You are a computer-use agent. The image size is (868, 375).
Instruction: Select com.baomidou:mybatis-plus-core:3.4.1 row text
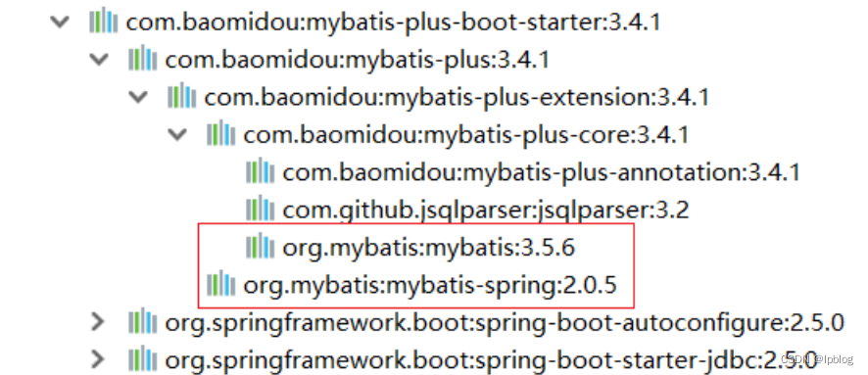pos(466,135)
